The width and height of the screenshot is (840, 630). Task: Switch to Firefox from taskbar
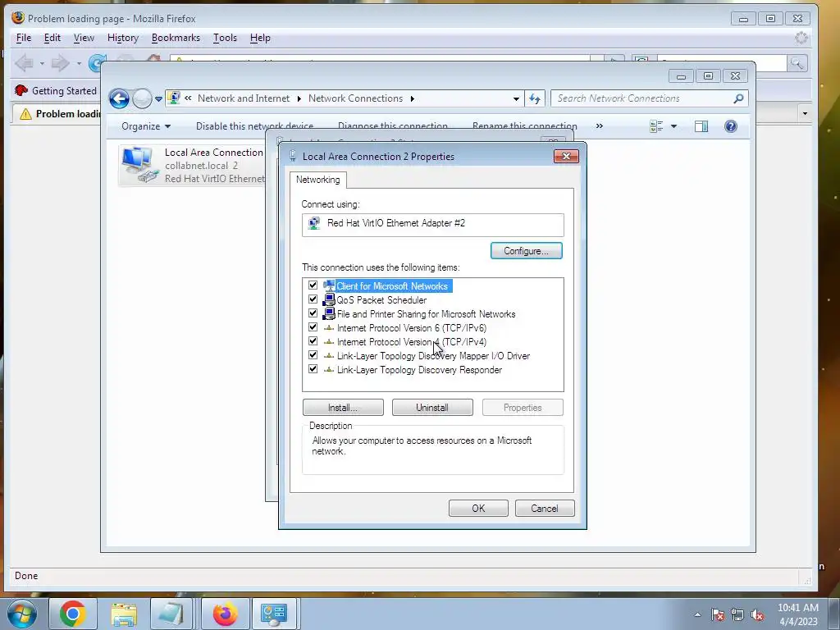[225, 614]
